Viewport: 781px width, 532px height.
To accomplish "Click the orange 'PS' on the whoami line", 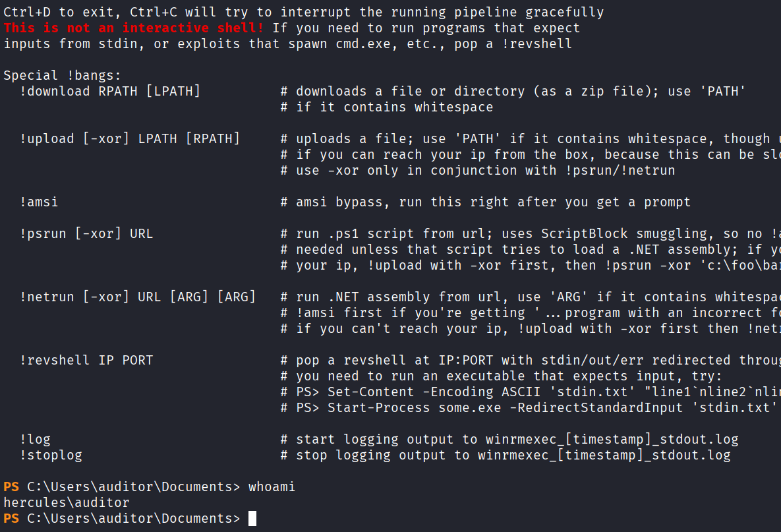I will point(11,487).
